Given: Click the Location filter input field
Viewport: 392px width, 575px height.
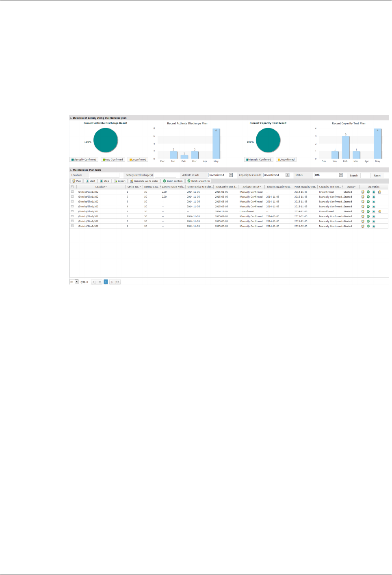Looking at the screenshot, I should [104, 175].
